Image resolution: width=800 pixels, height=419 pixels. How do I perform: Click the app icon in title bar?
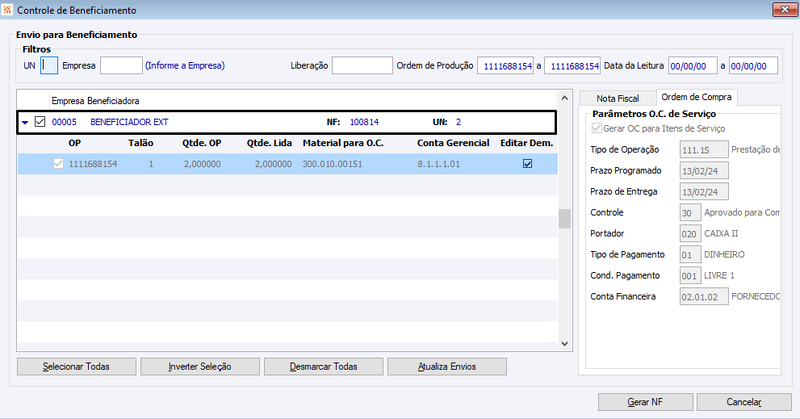pos(7,10)
